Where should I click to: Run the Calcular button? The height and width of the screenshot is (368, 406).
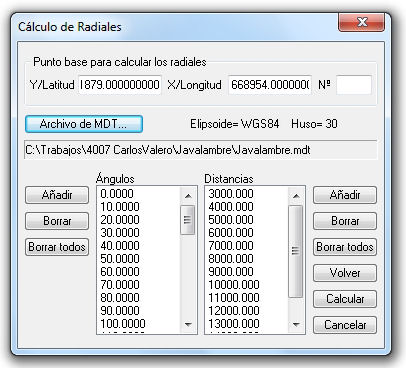coord(345,299)
